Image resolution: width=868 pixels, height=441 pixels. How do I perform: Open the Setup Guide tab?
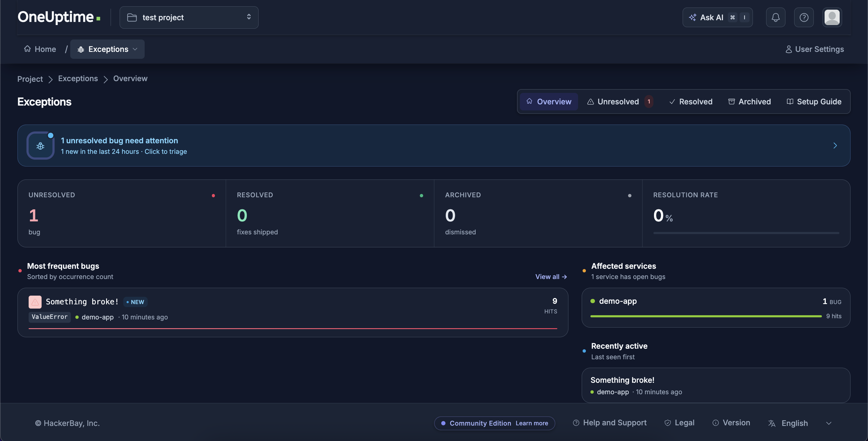(x=814, y=101)
